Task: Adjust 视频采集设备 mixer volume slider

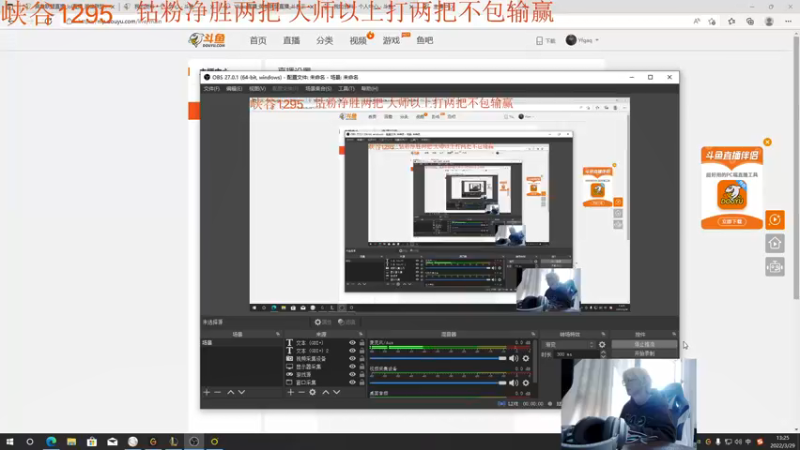Action: 438,383
